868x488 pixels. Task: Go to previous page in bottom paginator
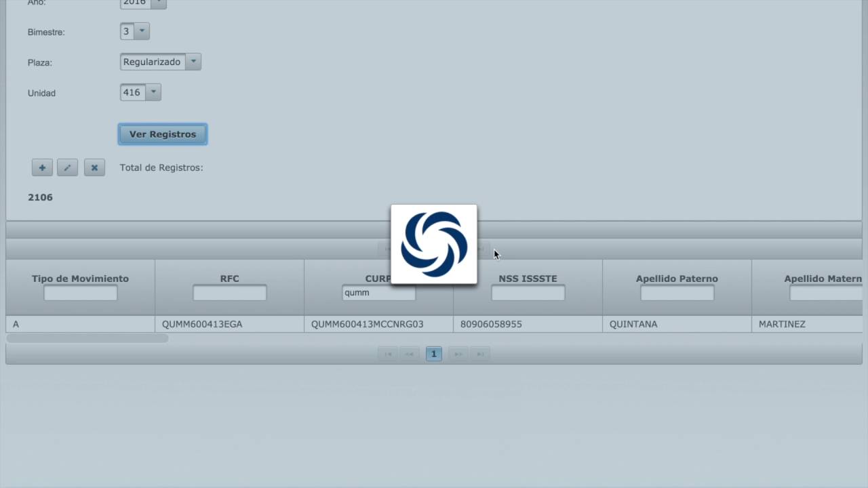tap(410, 354)
